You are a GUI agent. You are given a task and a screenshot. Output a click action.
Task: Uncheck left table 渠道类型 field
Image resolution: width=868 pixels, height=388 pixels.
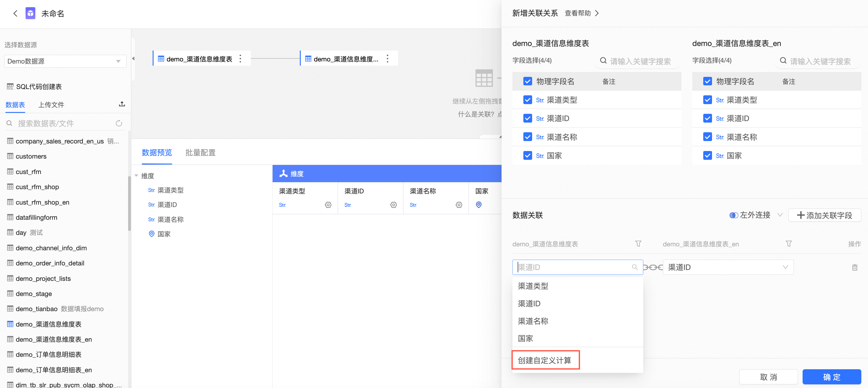tap(528, 100)
